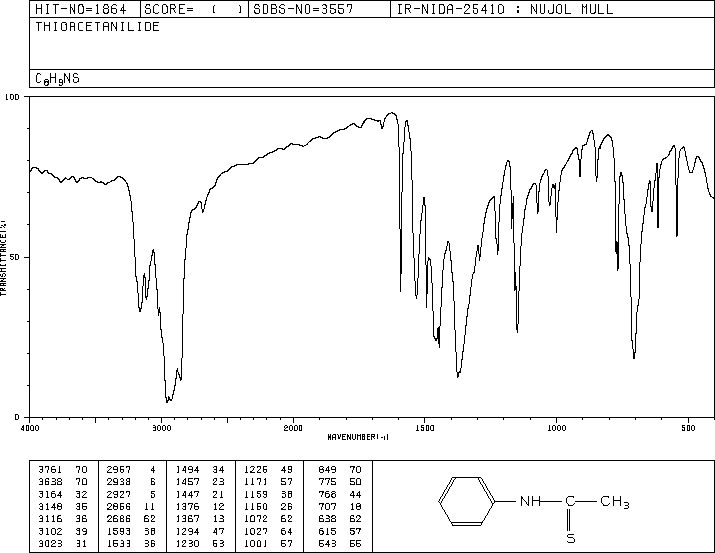Select the 1027 wavenumber value
Screen dimensions: 715x553
(x=256, y=532)
